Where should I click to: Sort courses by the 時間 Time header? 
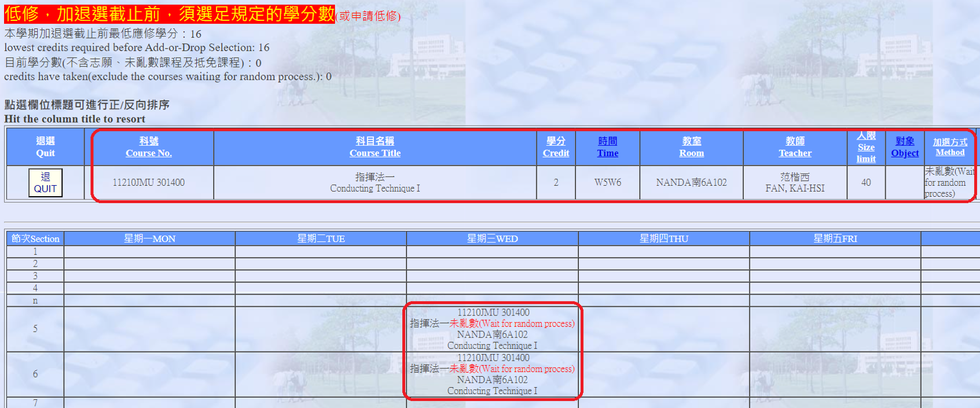(608, 148)
